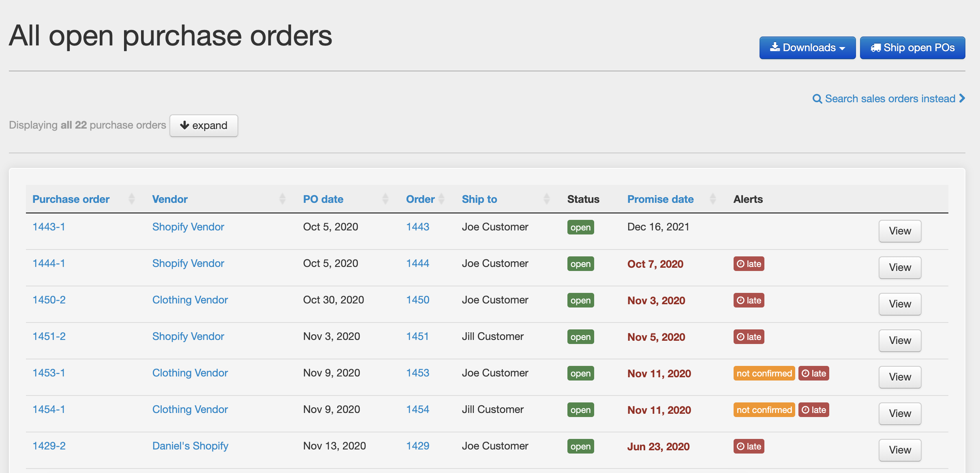Expand the purchase orders list
Screen dimensions: 980x473
[x=203, y=125]
